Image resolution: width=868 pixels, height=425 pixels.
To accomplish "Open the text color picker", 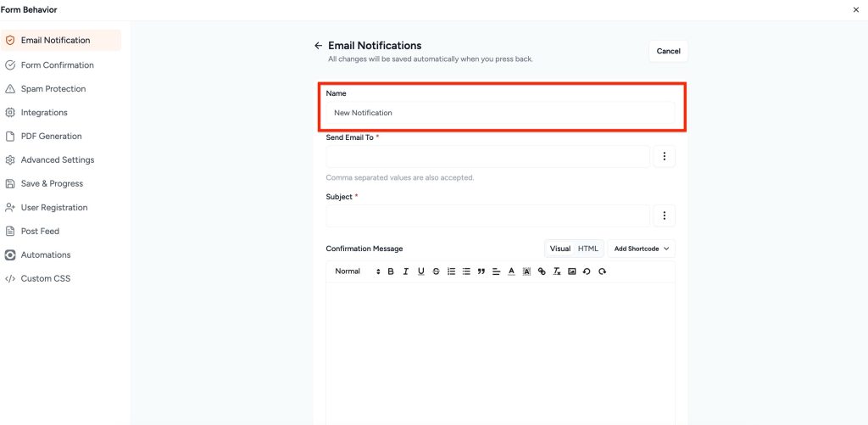I will point(511,271).
